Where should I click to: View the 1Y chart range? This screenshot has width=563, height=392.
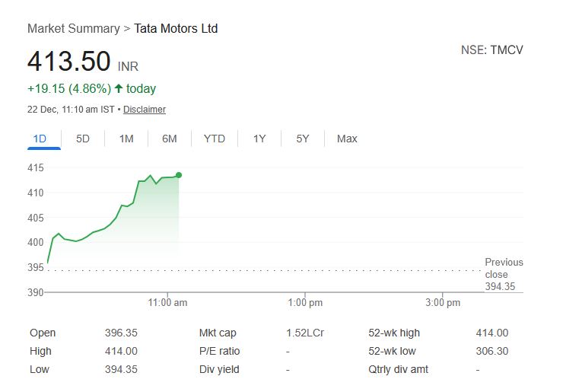259,139
